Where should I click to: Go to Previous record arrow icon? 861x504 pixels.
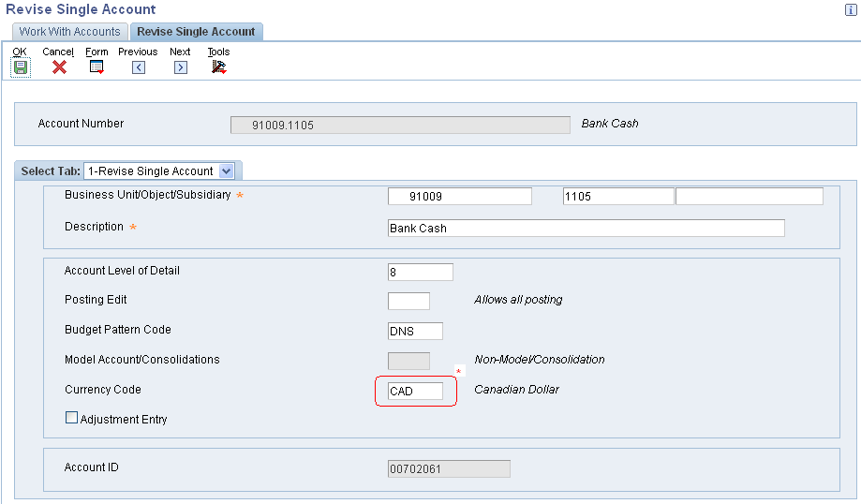pyautogui.click(x=139, y=67)
